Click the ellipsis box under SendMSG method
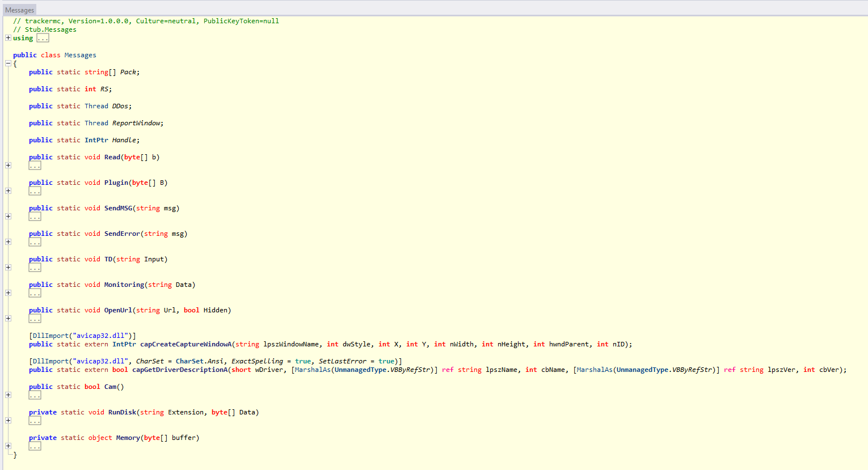The image size is (868, 470). [x=35, y=217]
